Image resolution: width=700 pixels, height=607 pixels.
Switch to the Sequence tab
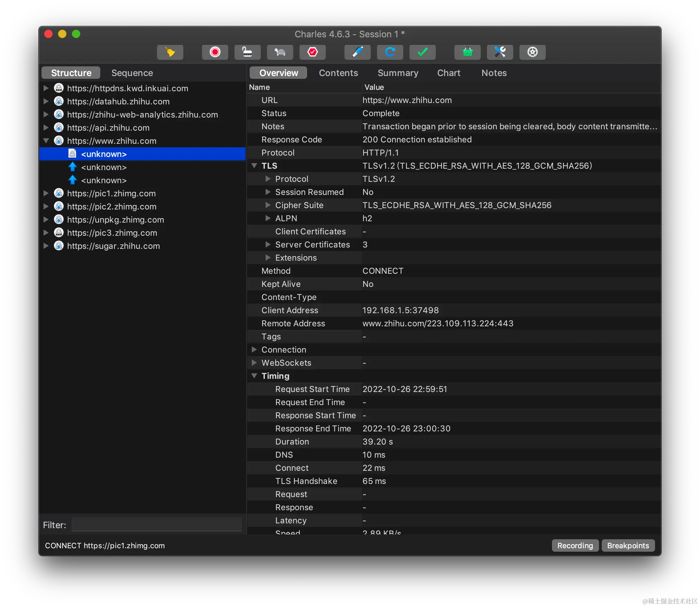(132, 73)
